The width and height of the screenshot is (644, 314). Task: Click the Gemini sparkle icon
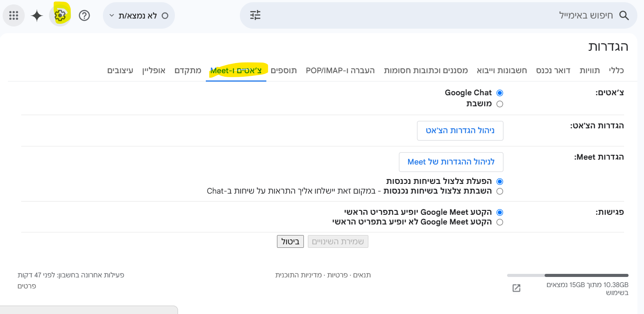37,16
